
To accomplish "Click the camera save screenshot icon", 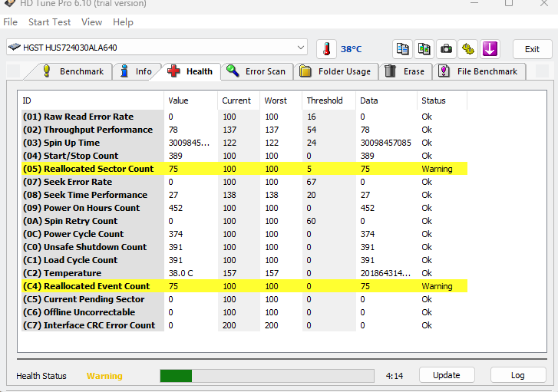I will pyautogui.click(x=446, y=48).
